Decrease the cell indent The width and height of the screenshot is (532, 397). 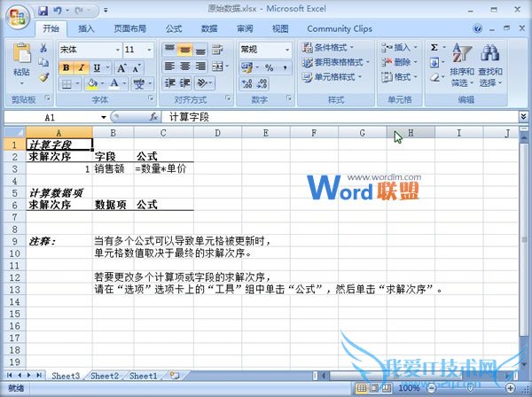click(169, 82)
